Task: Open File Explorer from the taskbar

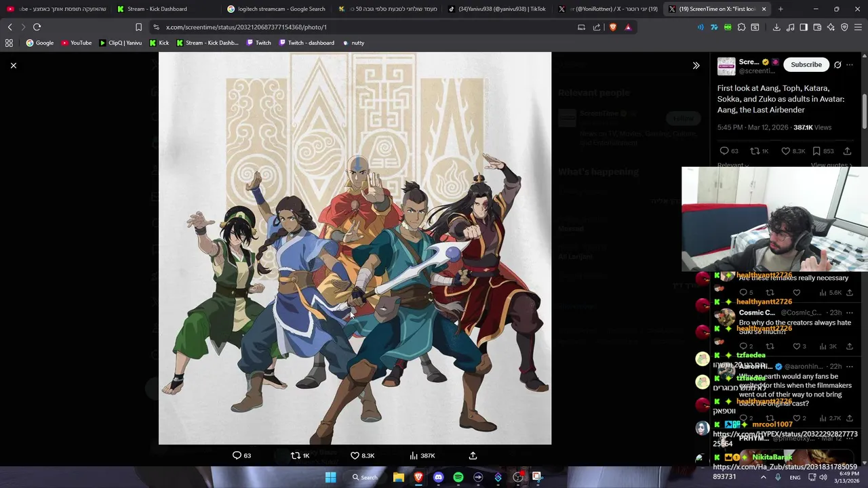Action: (399, 477)
